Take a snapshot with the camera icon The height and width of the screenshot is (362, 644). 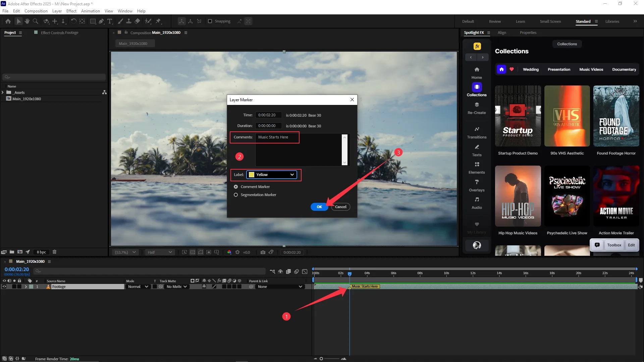click(263, 252)
